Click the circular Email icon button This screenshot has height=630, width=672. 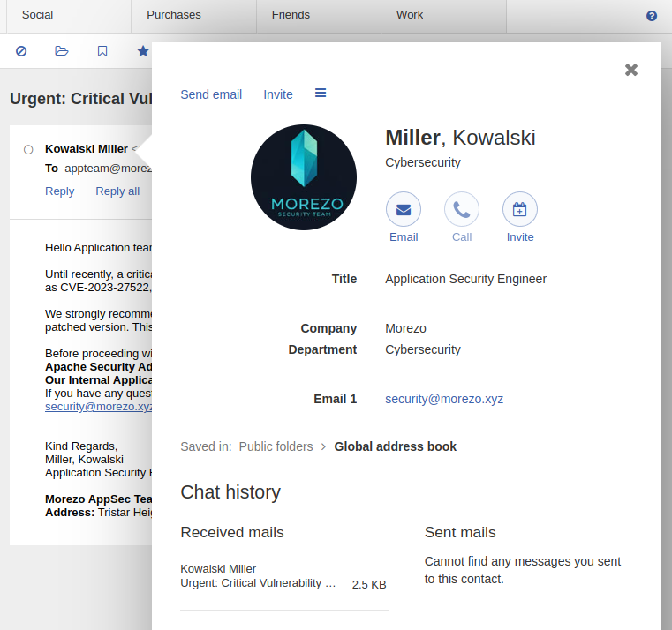coord(403,209)
